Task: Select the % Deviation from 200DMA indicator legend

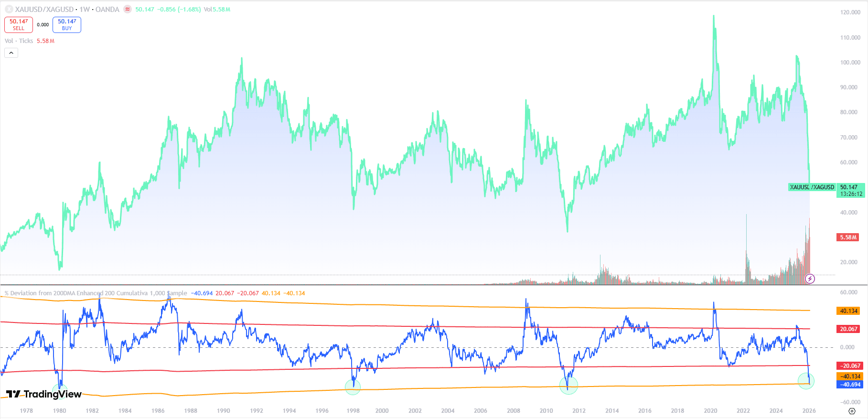Action: coord(96,293)
